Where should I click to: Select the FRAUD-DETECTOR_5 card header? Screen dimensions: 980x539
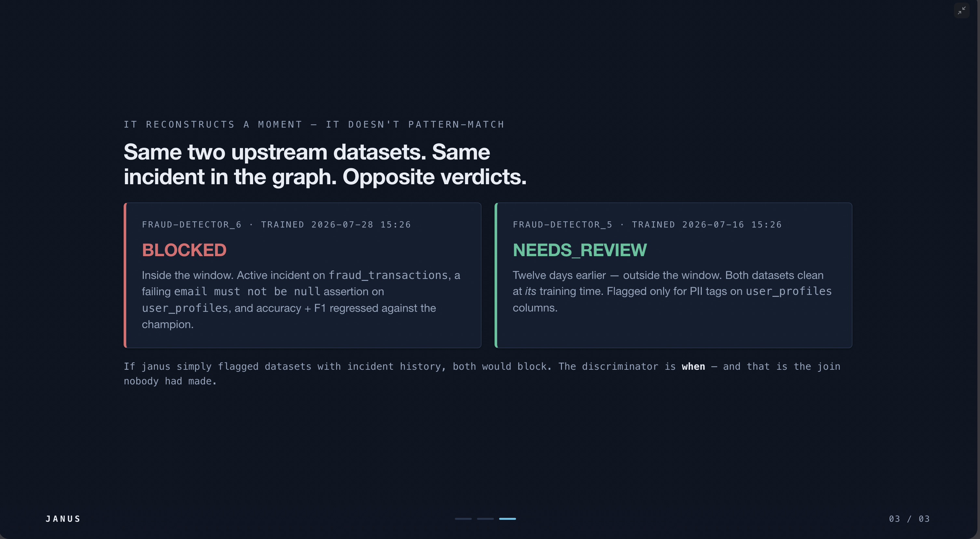point(647,225)
